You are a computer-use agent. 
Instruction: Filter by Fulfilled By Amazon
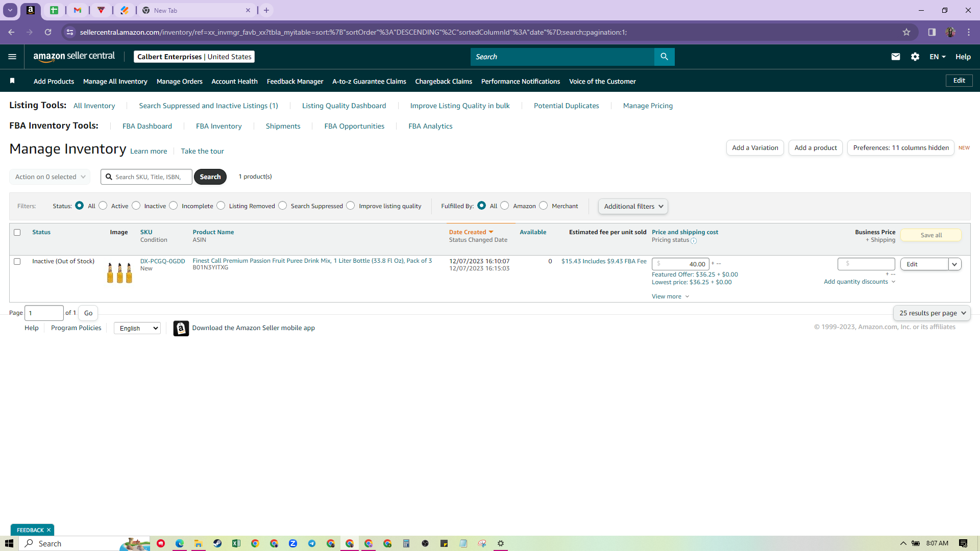pyautogui.click(x=505, y=206)
